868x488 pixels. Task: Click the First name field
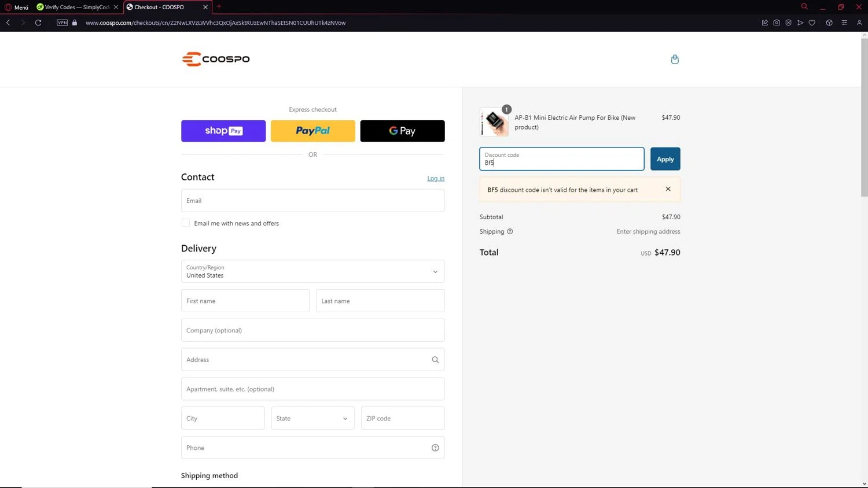click(x=245, y=301)
